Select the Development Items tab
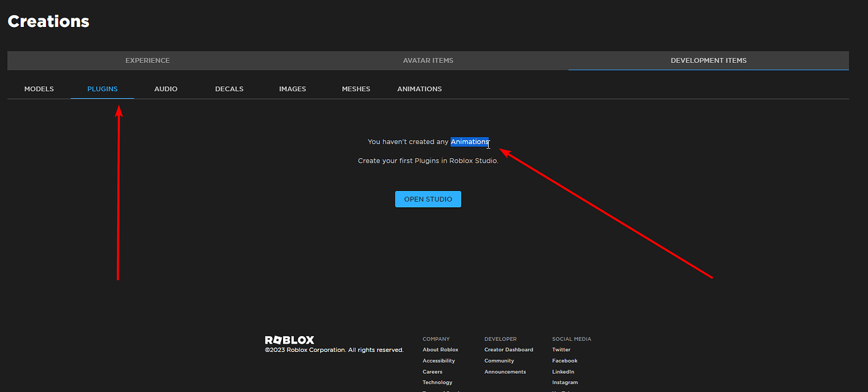This screenshot has height=392, width=868. (709, 60)
